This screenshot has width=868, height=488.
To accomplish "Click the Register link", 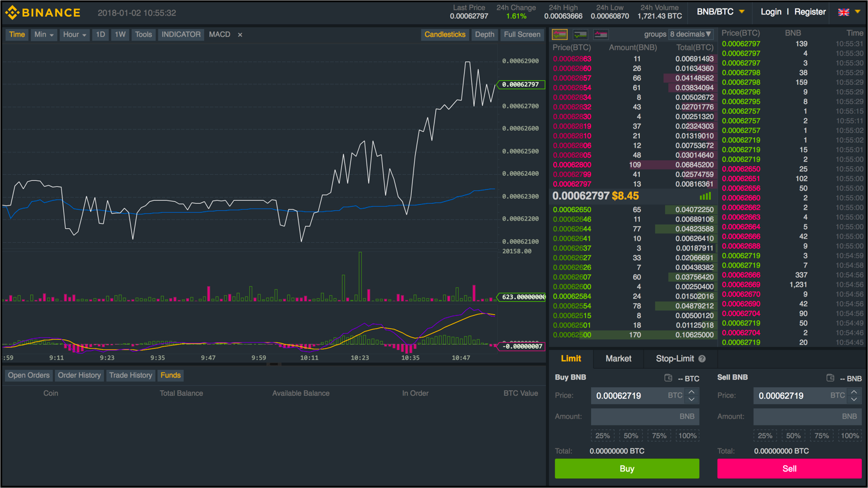I will click(810, 12).
